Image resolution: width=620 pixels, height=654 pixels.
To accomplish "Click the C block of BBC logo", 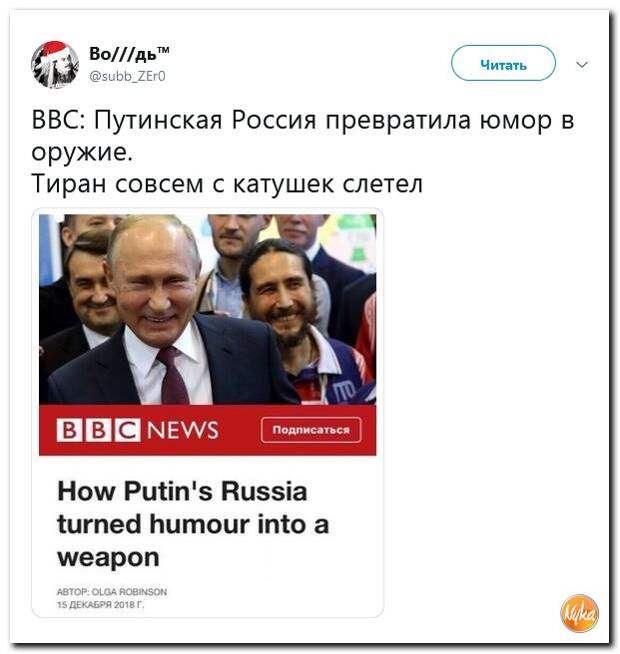I will click(128, 430).
